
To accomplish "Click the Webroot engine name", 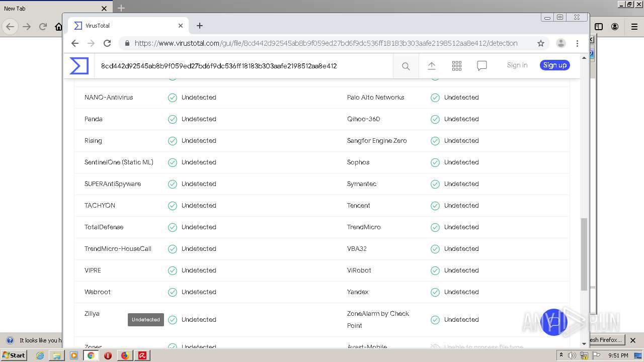I will click(x=98, y=292).
